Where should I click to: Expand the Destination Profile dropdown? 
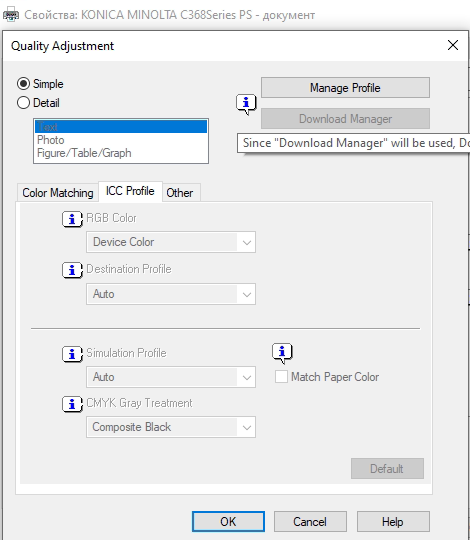[x=171, y=294]
